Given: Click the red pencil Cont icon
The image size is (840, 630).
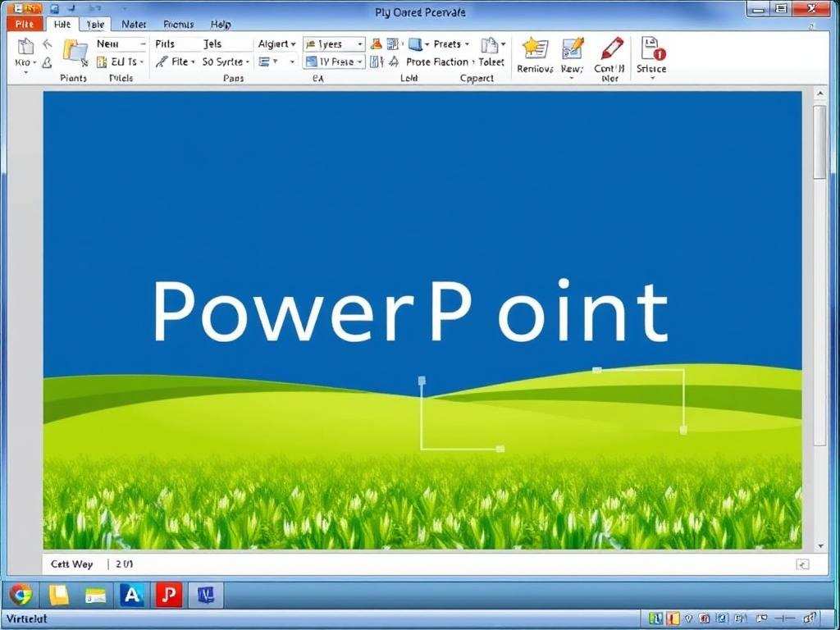Looking at the screenshot, I should click(x=611, y=48).
